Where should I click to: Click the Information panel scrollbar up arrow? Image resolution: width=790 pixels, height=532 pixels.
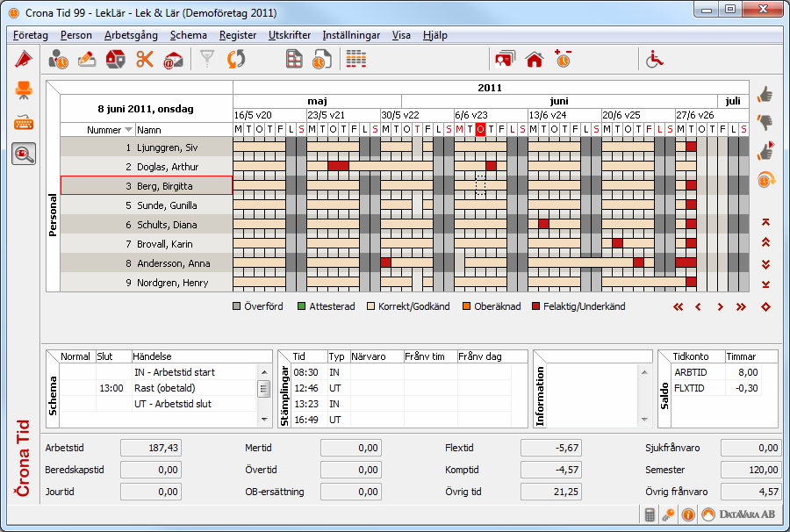[x=644, y=372]
